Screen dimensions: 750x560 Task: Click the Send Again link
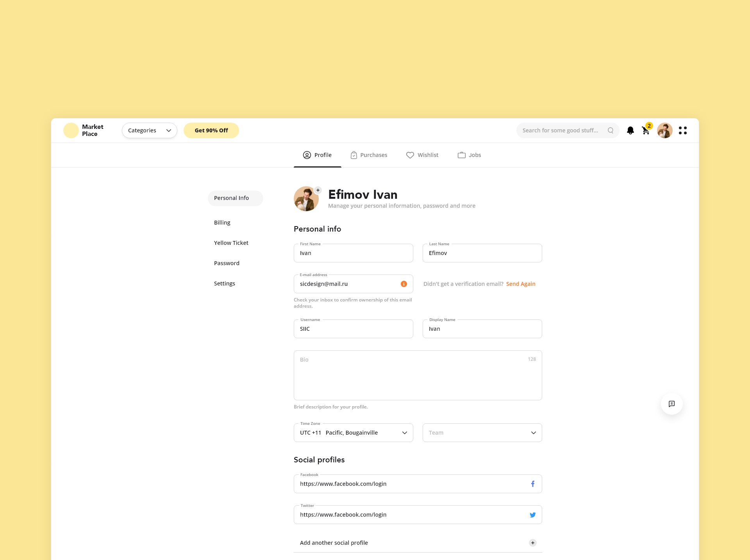(521, 284)
